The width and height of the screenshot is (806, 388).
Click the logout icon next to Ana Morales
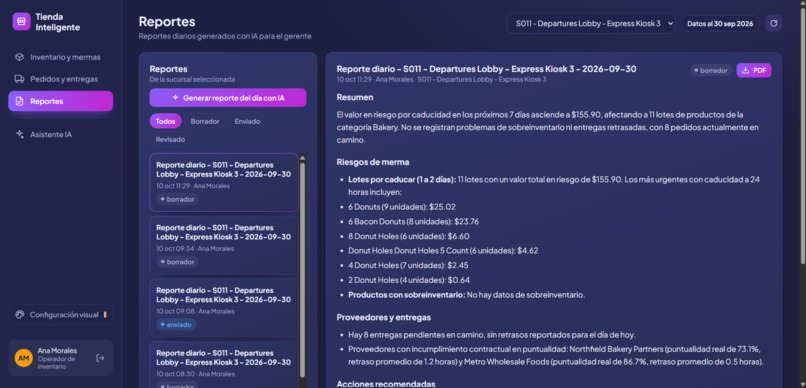[100, 358]
